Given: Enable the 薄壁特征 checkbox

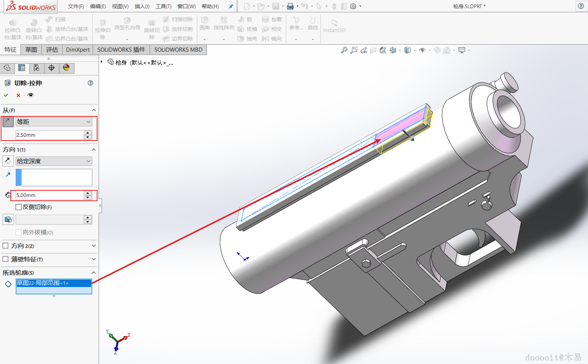Looking at the screenshot, I should pos(6,259).
